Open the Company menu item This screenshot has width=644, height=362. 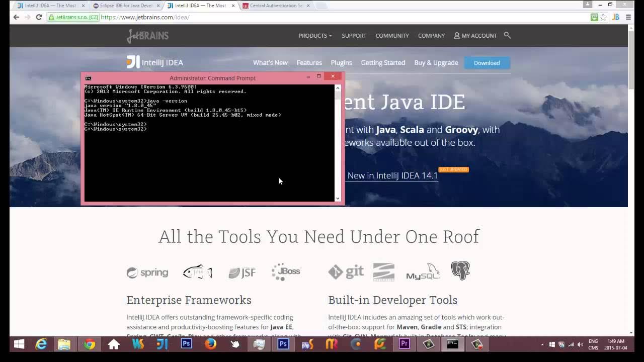431,36
